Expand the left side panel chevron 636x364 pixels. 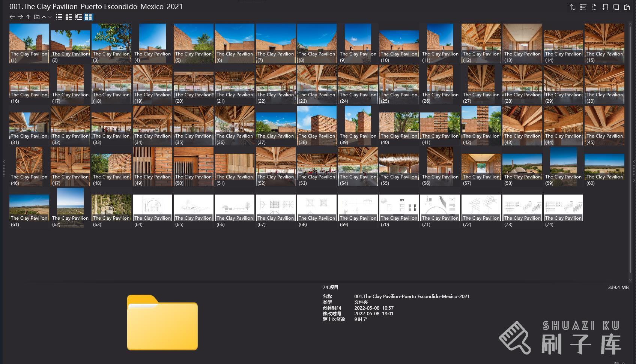[4, 162]
